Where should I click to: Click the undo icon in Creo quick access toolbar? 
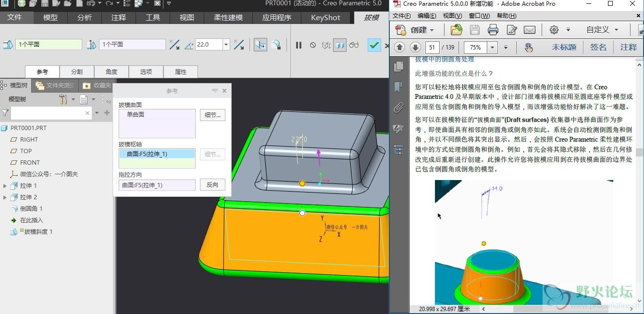coord(91,3)
